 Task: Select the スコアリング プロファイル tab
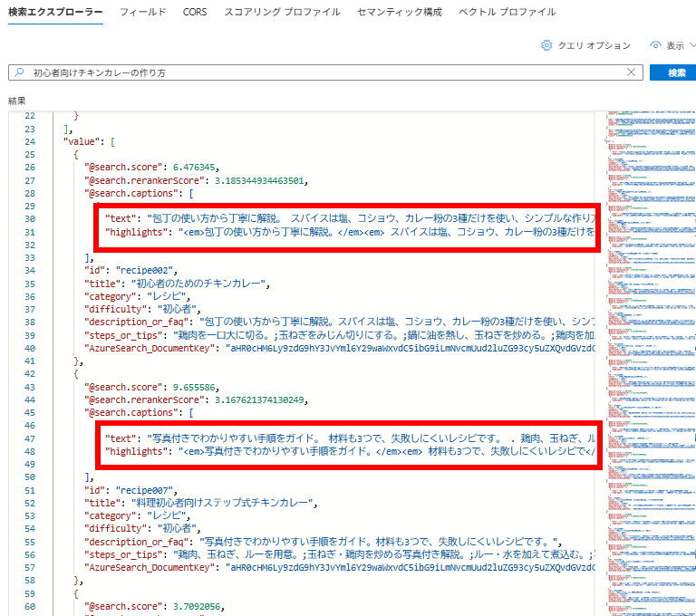pyautogui.click(x=282, y=13)
